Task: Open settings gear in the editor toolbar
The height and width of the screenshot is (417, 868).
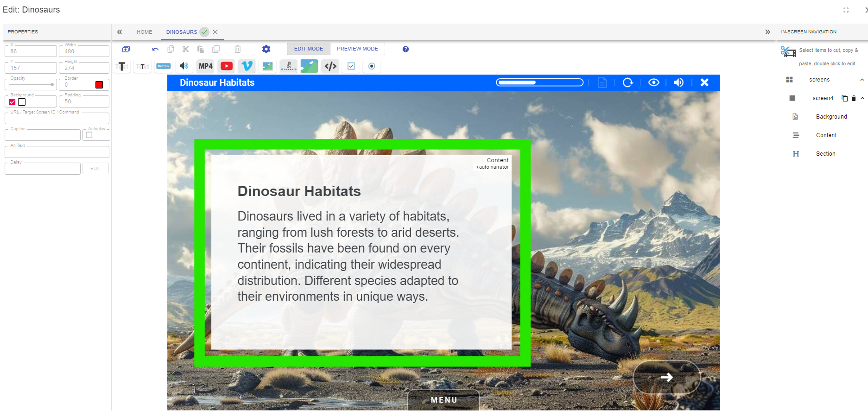Action: [x=266, y=49]
